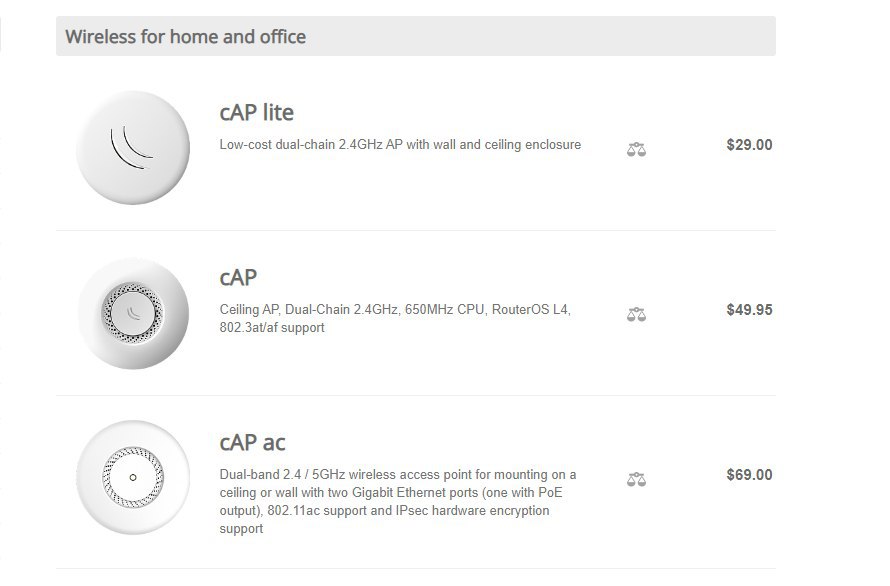Image resolution: width=890 pixels, height=586 pixels.
Task: Click the center LED dot on cAP ac device
Action: [133, 478]
